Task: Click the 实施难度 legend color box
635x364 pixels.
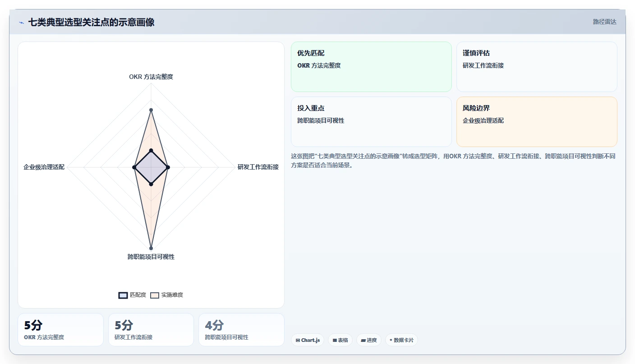Action: point(155,295)
